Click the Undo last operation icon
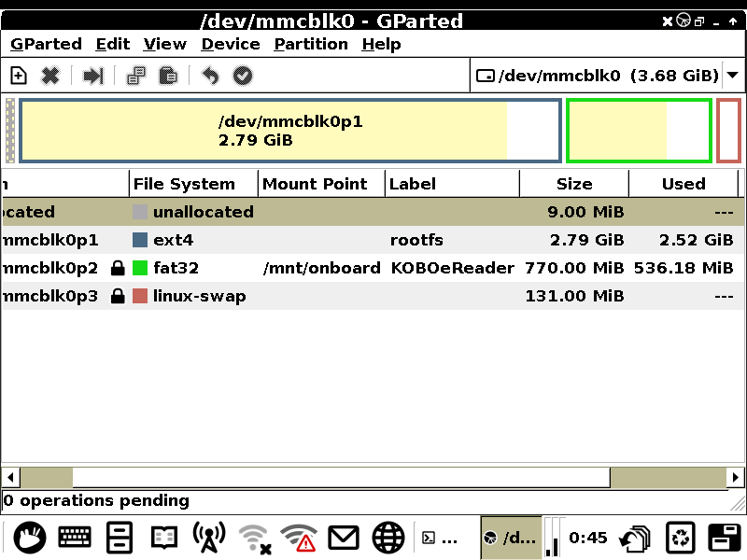 pos(210,76)
